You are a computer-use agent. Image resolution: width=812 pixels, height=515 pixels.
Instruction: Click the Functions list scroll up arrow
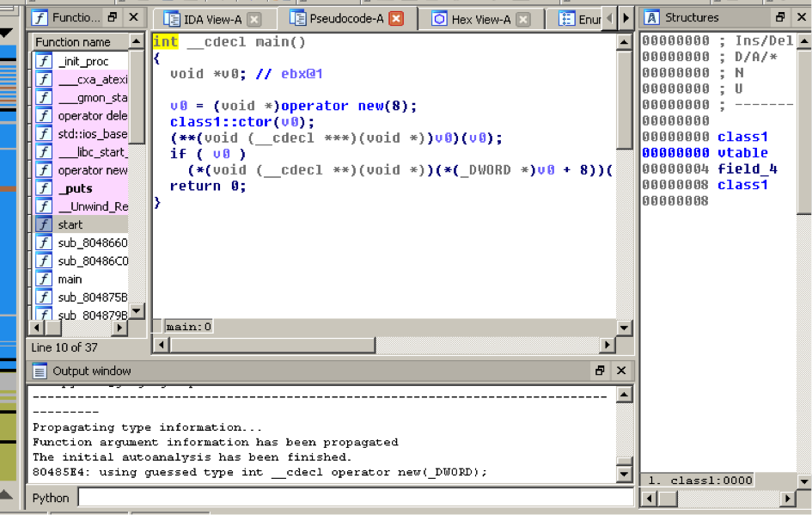coord(137,41)
